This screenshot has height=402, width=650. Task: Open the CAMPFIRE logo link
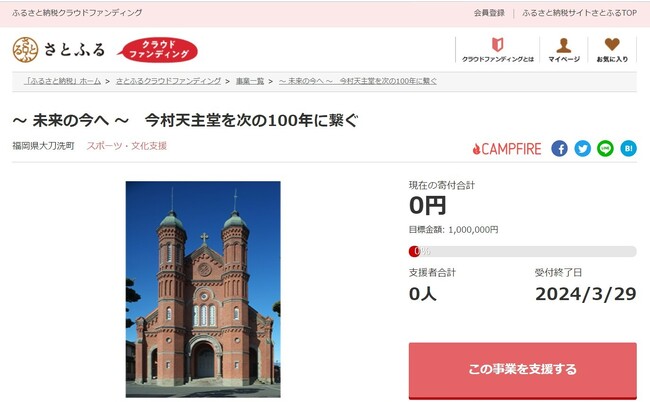(507, 149)
